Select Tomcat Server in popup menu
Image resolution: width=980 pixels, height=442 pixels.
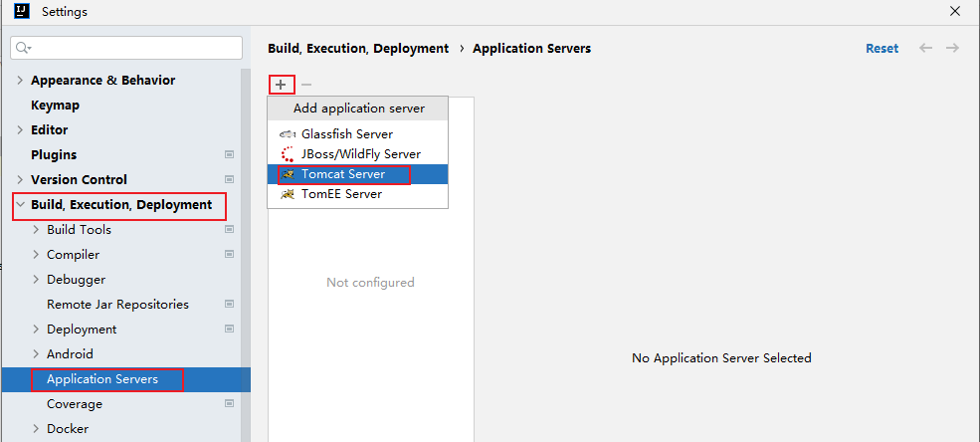[x=357, y=174]
